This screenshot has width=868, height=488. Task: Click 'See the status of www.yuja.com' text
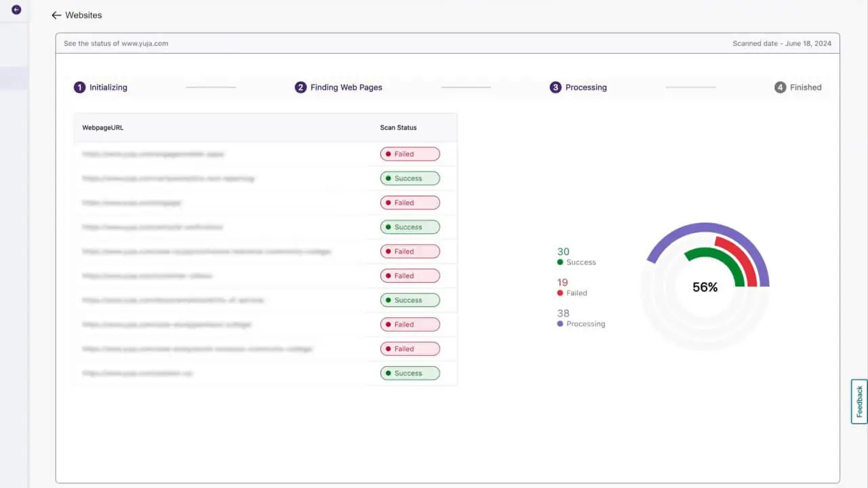[x=116, y=43]
